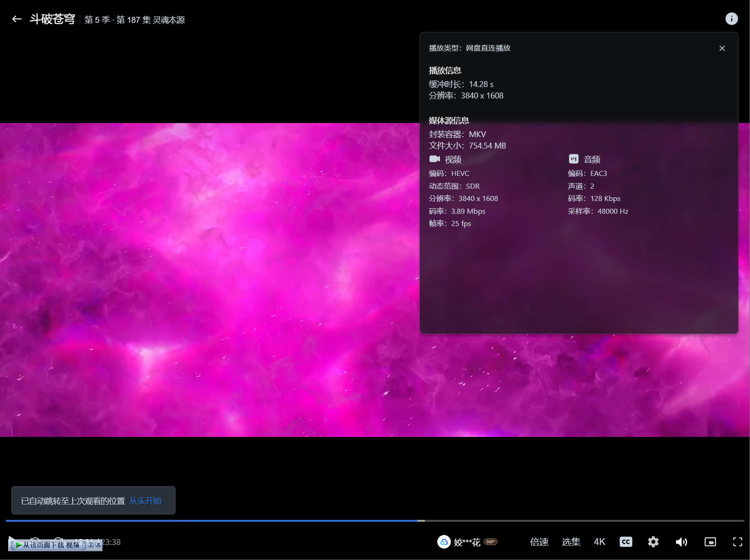Click the cloud drive account avatar icon

(444, 542)
